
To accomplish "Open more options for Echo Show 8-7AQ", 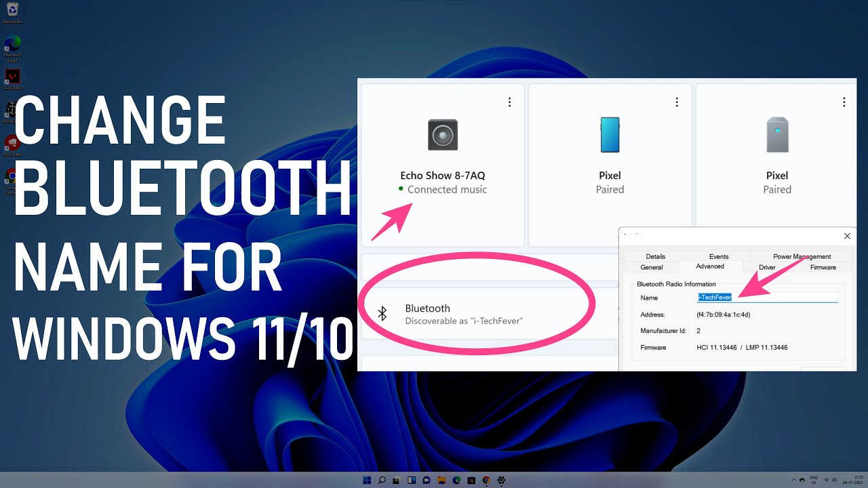I will (509, 102).
